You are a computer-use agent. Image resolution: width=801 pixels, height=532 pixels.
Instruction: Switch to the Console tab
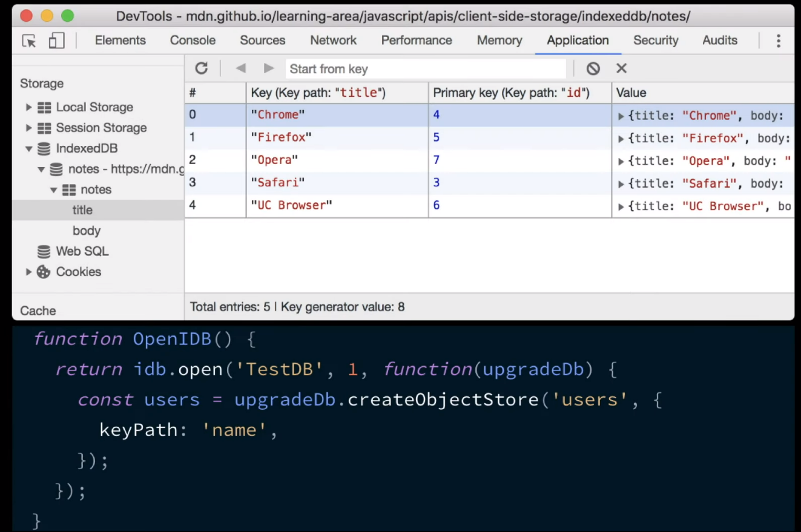(193, 41)
